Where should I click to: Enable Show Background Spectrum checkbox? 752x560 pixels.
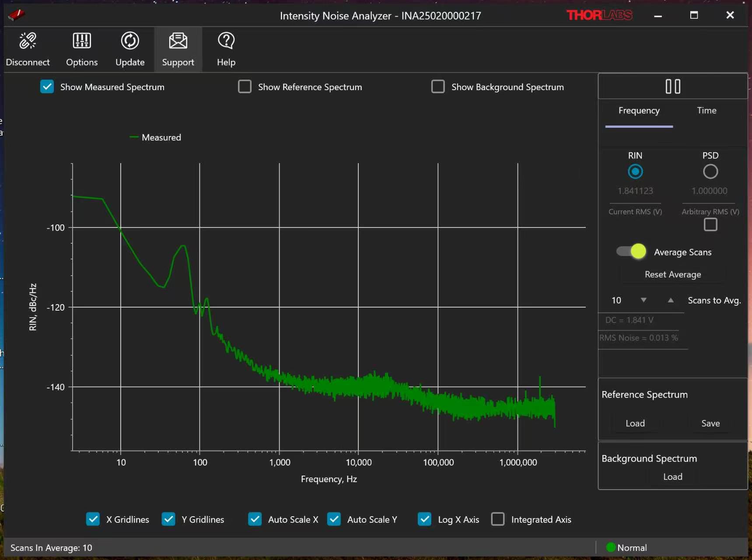(x=438, y=87)
